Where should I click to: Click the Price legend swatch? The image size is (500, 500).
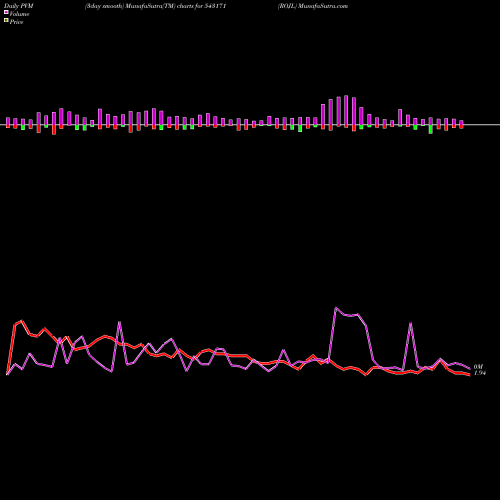click(6, 21)
